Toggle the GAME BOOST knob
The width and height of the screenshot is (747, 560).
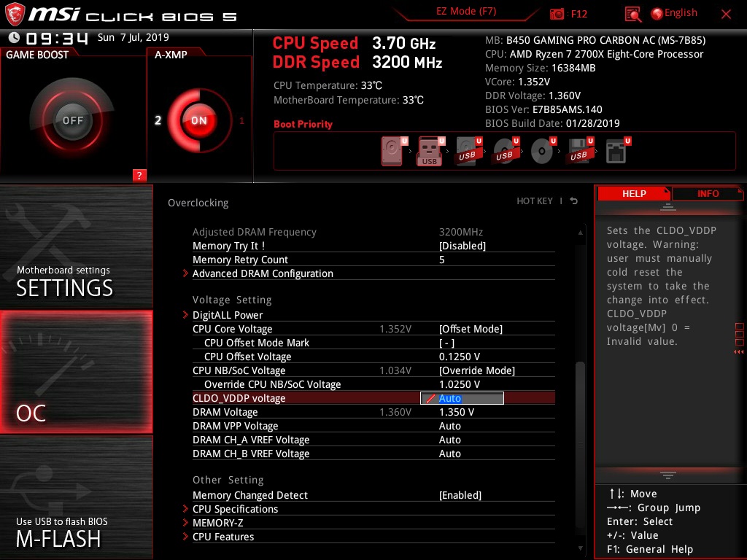point(72,120)
